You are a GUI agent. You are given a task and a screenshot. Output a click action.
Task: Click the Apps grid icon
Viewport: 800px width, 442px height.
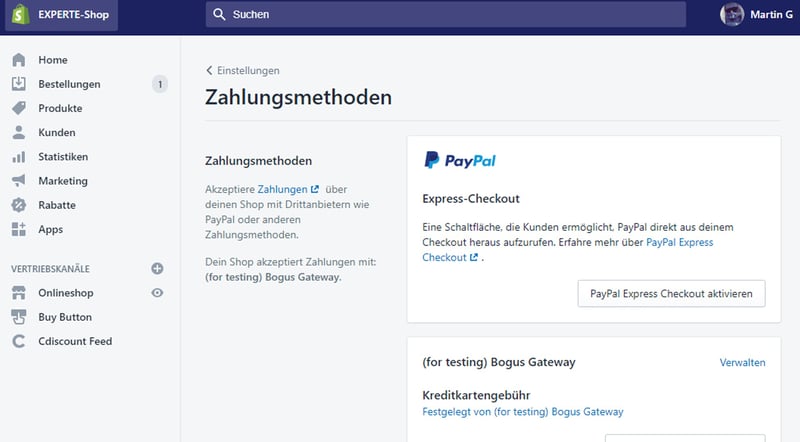point(19,229)
